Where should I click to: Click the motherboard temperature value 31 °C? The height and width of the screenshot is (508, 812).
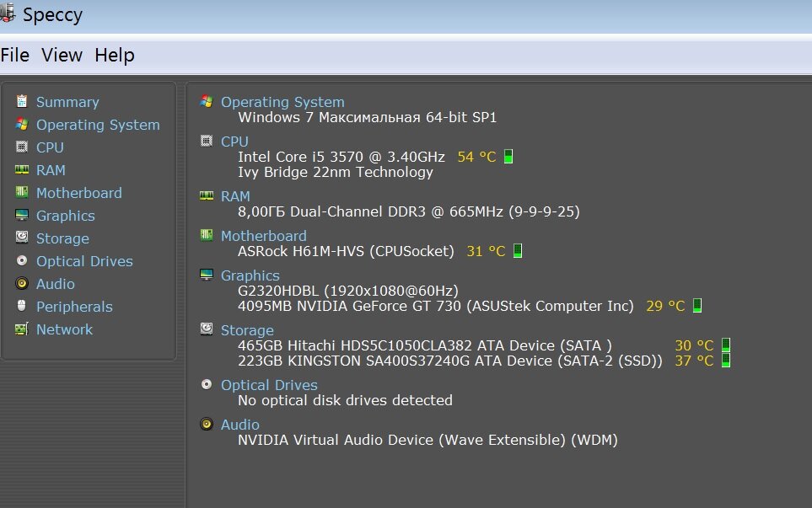click(486, 251)
